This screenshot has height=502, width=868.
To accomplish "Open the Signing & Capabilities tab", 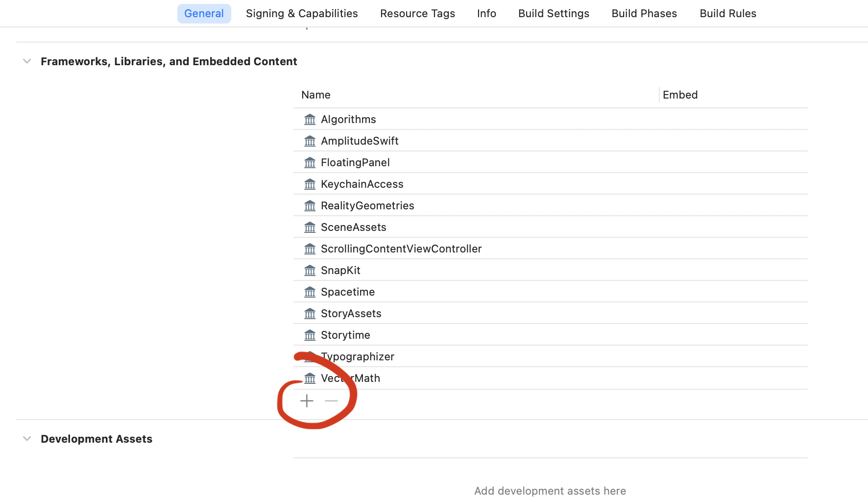I will [x=302, y=14].
